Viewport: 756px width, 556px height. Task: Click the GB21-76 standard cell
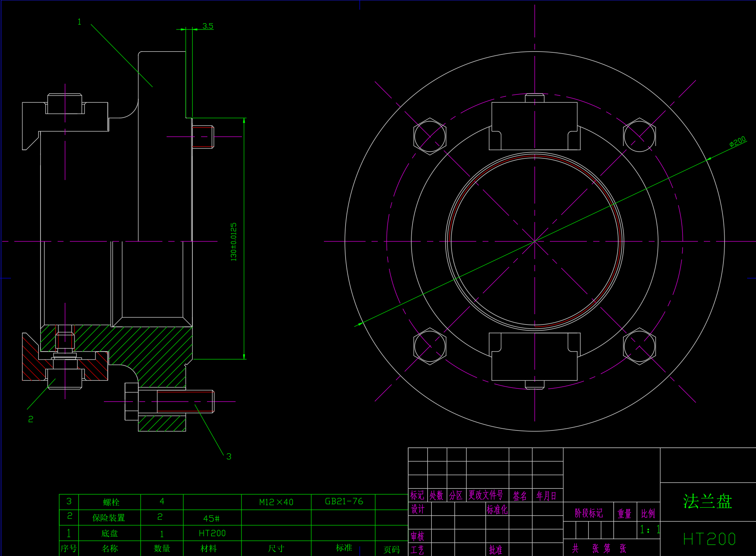pyautogui.click(x=344, y=501)
